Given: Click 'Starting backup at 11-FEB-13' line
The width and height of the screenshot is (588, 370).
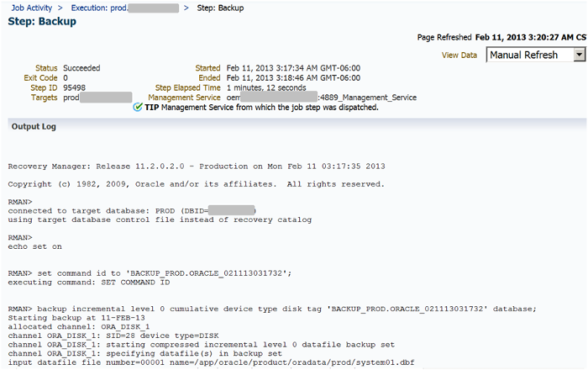Looking at the screenshot, I should (x=76, y=318).
